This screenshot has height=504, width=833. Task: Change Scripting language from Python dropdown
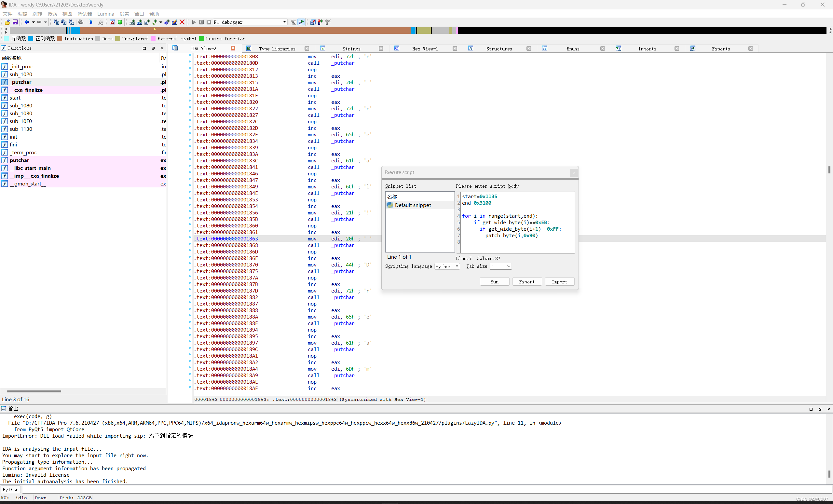pyautogui.click(x=447, y=266)
